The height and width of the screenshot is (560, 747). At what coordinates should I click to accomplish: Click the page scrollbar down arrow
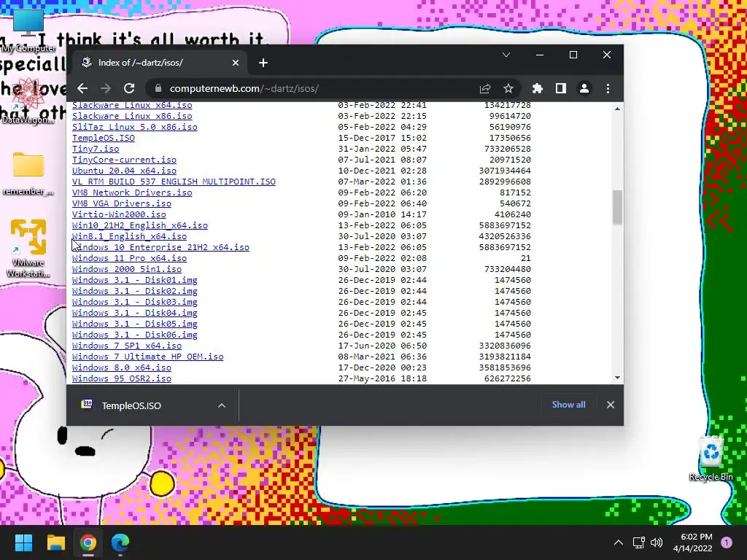(617, 378)
